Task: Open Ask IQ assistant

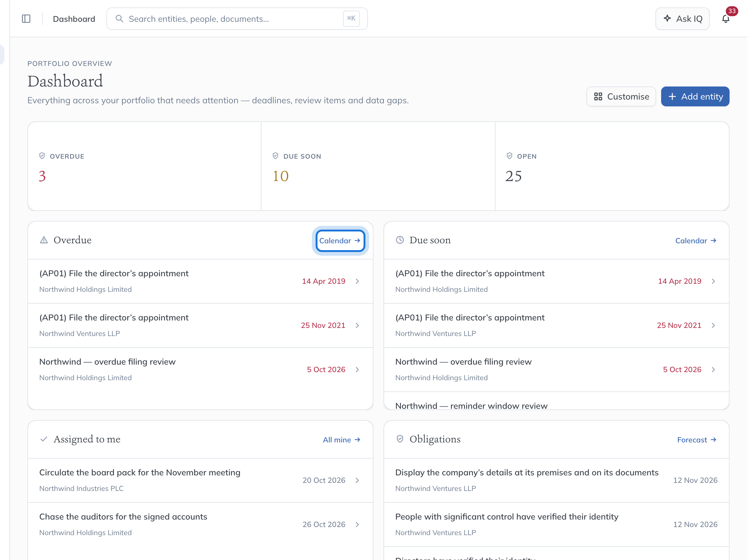Action: coord(683,19)
